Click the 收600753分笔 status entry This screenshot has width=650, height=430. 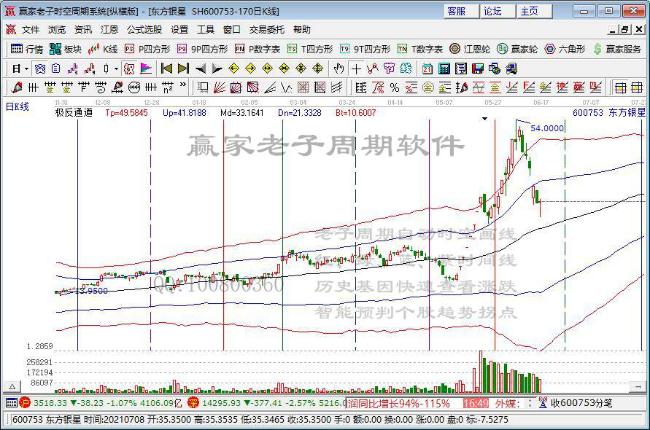point(576,403)
